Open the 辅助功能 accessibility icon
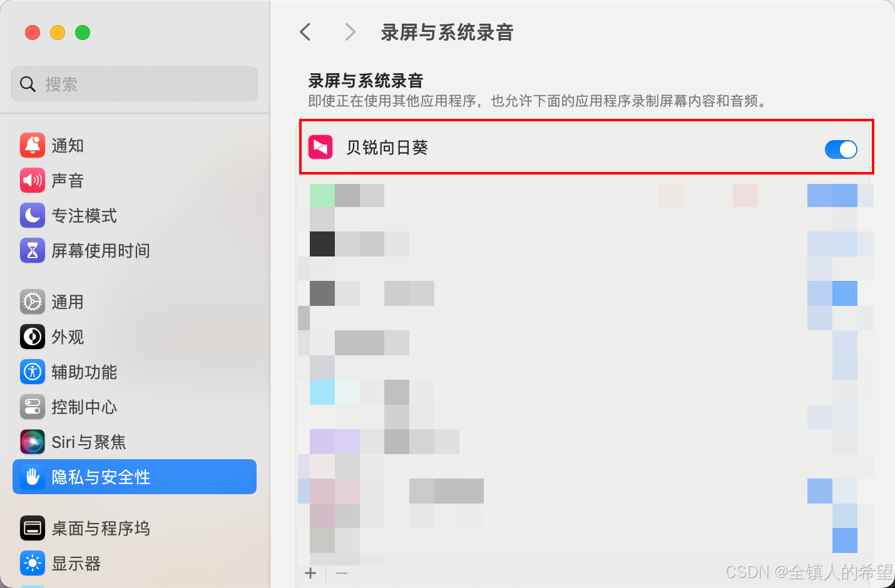The width and height of the screenshot is (895, 588). [x=33, y=372]
